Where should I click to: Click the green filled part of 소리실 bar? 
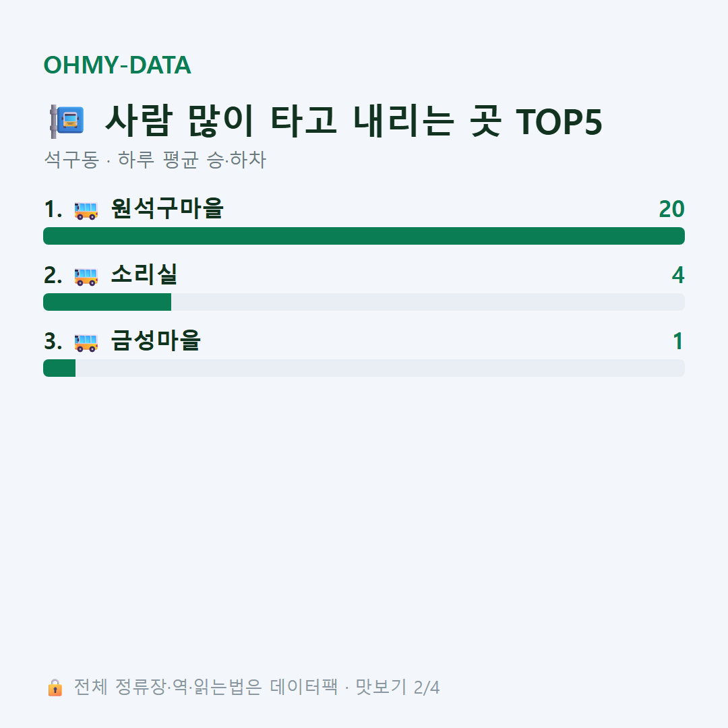click(107, 302)
